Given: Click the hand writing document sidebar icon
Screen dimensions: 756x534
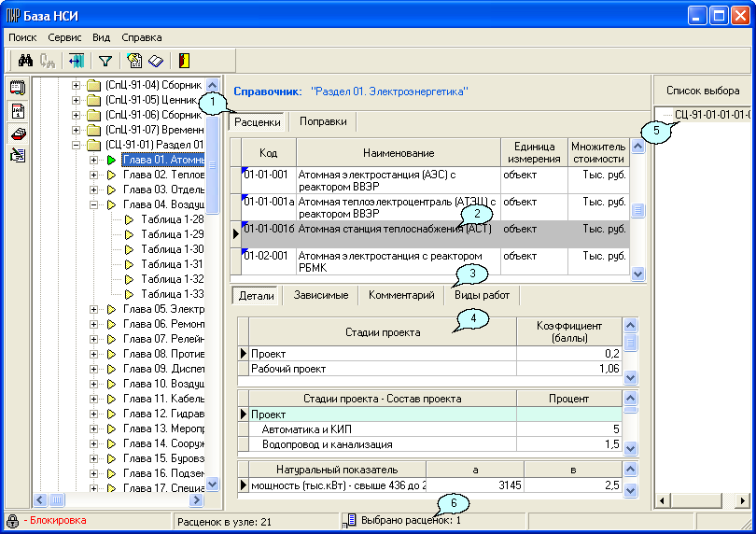Looking at the screenshot, I should [17, 155].
